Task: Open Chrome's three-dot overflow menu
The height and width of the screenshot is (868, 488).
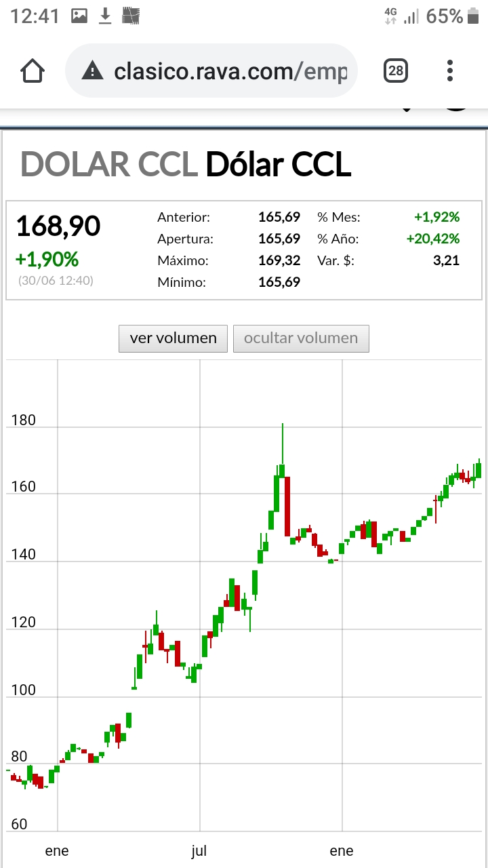Action: pyautogui.click(x=451, y=71)
